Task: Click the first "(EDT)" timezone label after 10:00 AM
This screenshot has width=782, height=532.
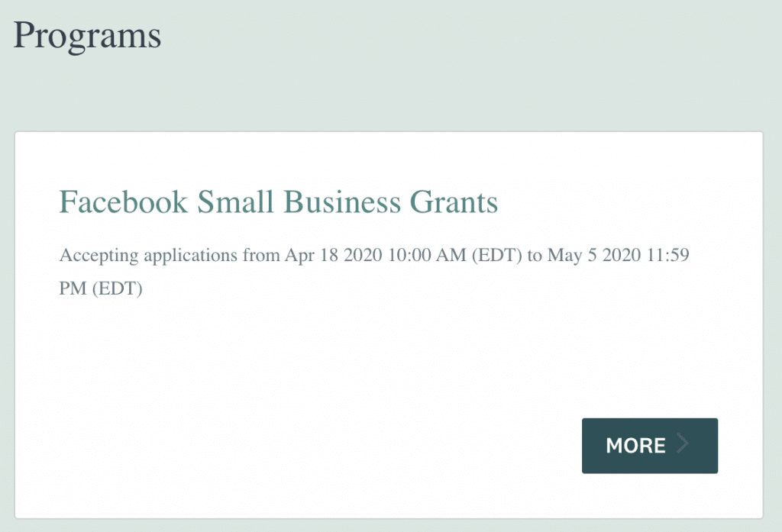Action: click(x=496, y=255)
